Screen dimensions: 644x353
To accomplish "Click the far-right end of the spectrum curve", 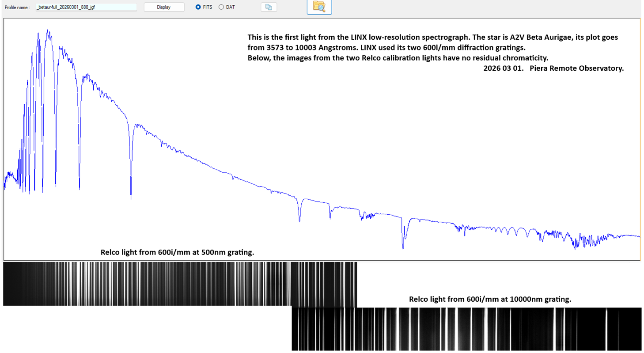I will (639, 236).
